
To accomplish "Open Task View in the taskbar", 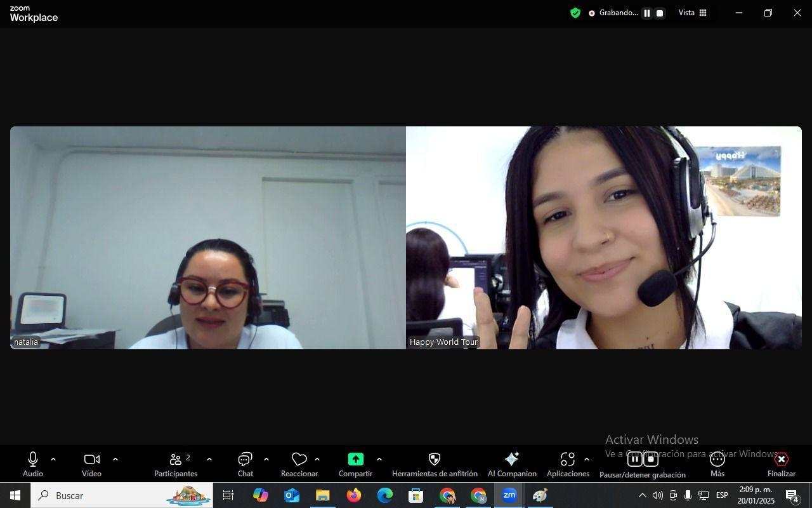I will 228,495.
